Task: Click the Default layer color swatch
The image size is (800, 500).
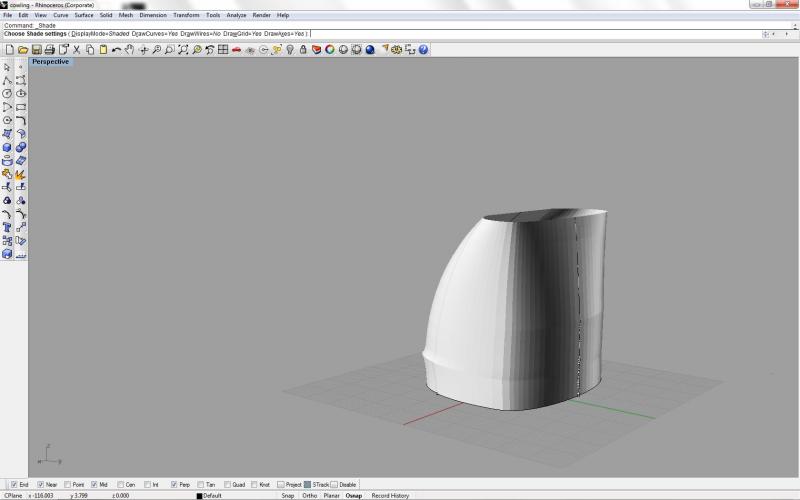Action: pos(199,496)
